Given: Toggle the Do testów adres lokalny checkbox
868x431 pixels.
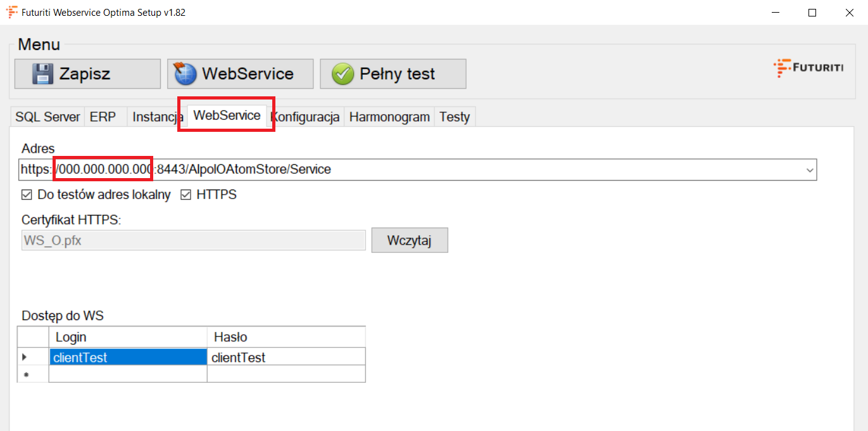Looking at the screenshot, I should pyautogui.click(x=27, y=195).
